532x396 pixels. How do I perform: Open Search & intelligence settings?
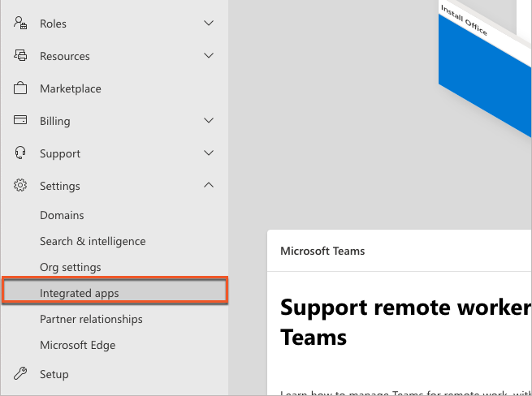tap(93, 241)
